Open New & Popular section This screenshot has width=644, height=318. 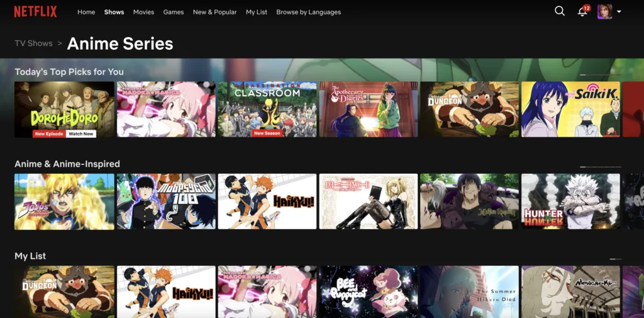pos(215,12)
